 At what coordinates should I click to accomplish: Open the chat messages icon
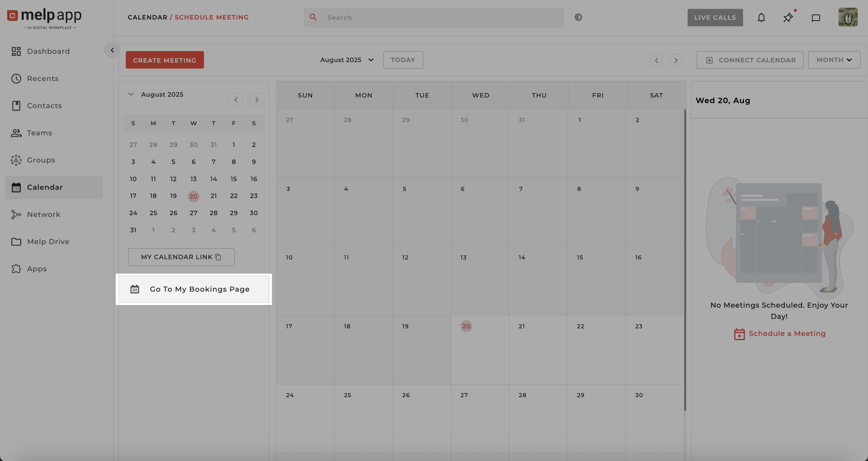click(x=815, y=18)
